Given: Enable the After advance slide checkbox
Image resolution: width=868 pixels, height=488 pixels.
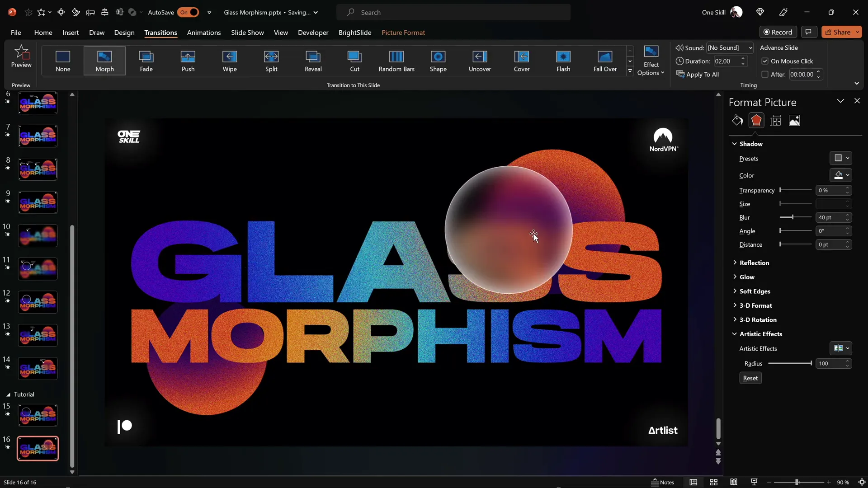Looking at the screenshot, I should pyautogui.click(x=765, y=74).
